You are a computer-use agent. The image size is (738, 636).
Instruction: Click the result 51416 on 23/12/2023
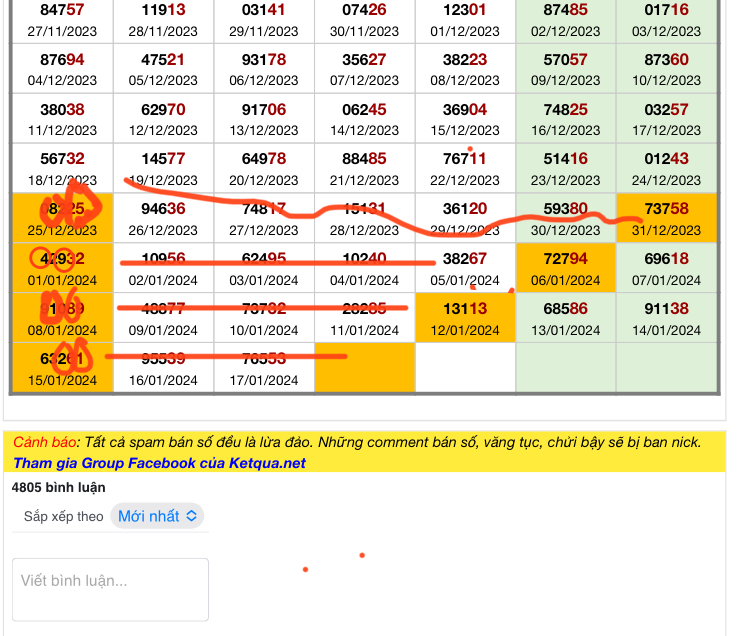pyautogui.click(x=565, y=168)
